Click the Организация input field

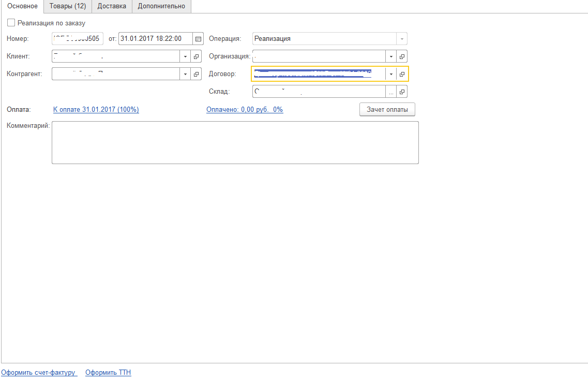point(319,56)
